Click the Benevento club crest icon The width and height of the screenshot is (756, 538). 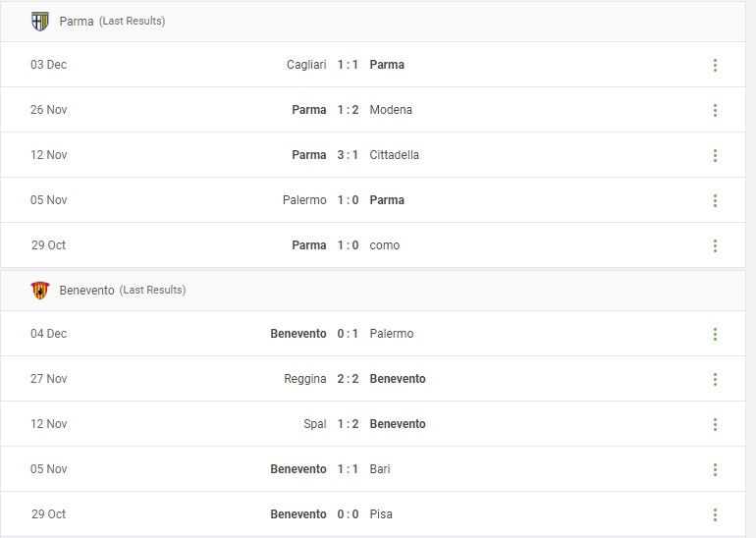40,291
